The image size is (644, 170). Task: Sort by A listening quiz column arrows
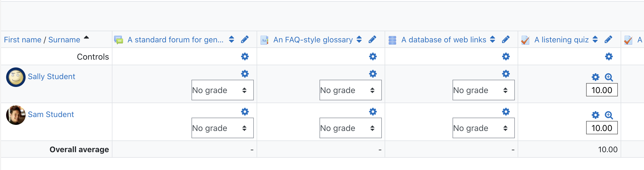coord(595,40)
